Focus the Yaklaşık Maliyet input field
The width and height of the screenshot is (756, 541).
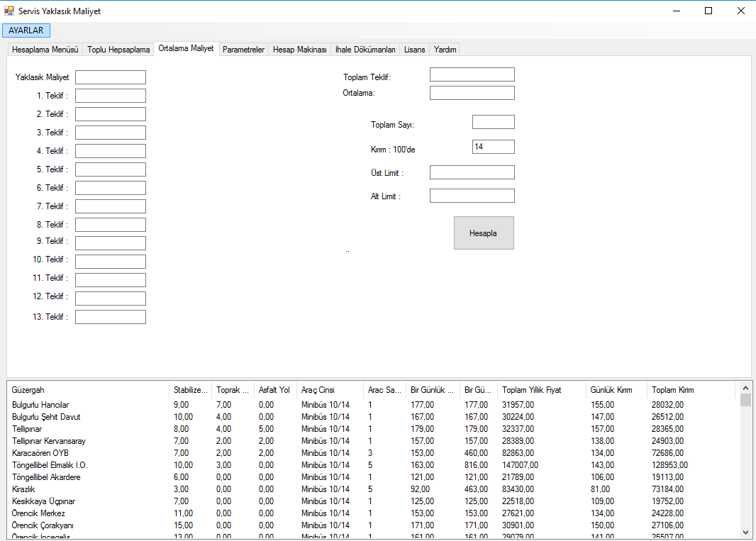[111, 77]
